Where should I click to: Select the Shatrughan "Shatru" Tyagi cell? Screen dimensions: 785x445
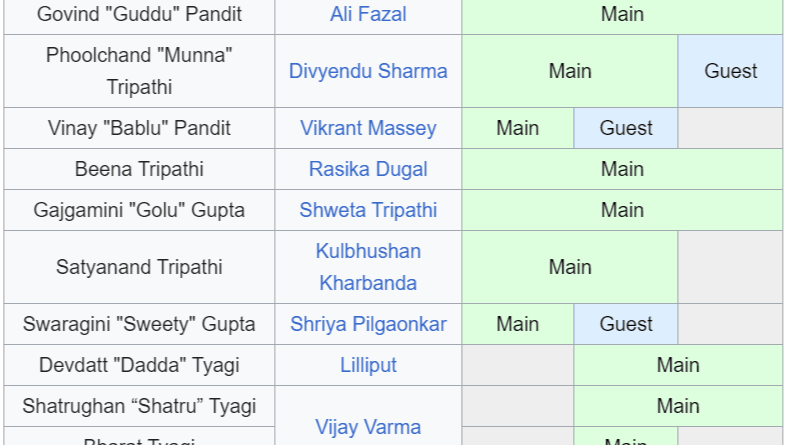point(139,406)
